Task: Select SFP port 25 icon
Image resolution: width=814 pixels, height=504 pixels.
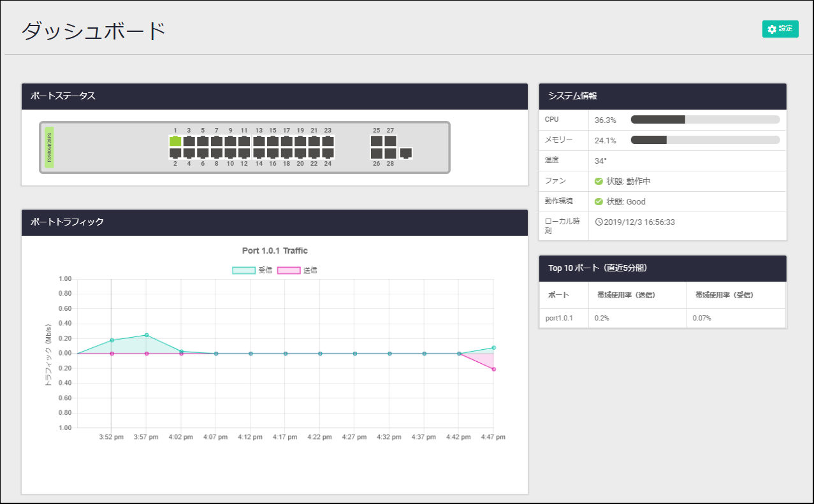Action: coord(377,141)
